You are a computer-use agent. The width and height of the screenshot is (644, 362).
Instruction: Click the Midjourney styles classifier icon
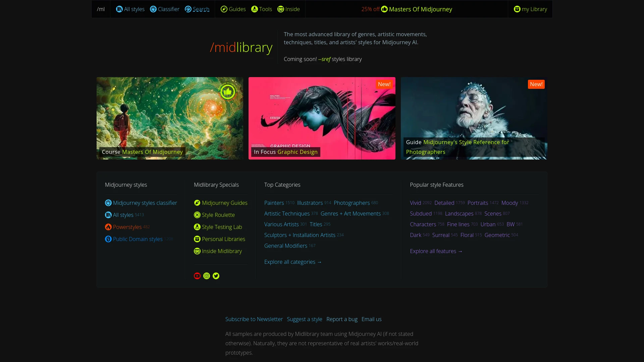[108, 202]
